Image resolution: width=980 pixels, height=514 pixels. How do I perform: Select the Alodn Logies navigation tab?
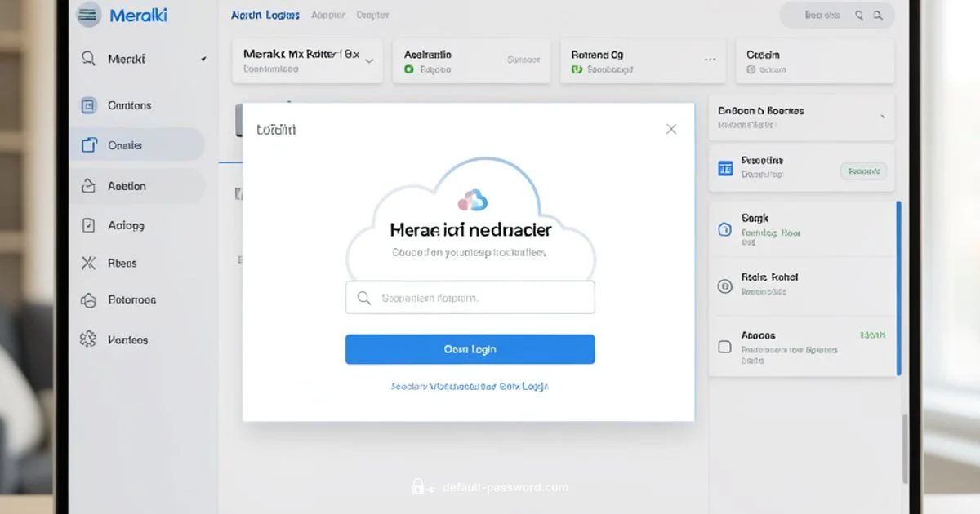click(265, 14)
